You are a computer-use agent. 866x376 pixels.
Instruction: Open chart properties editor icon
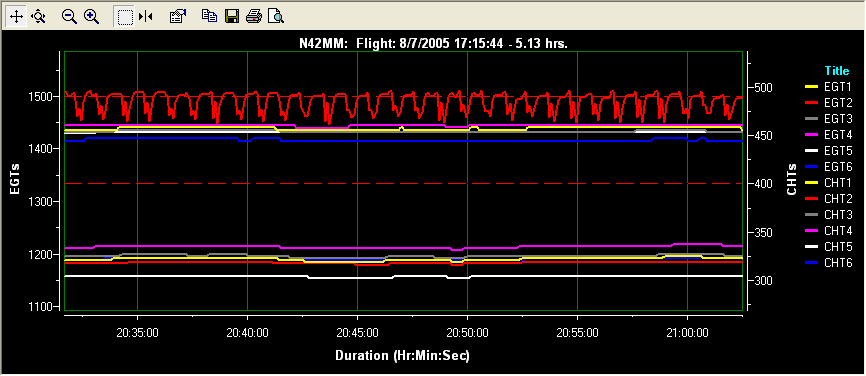point(177,17)
